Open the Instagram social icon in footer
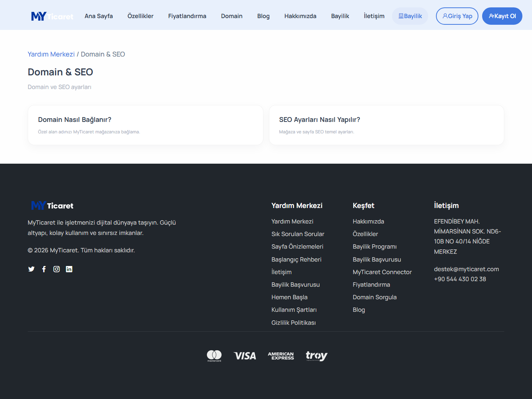This screenshot has width=532, height=399. (x=57, y=269)
